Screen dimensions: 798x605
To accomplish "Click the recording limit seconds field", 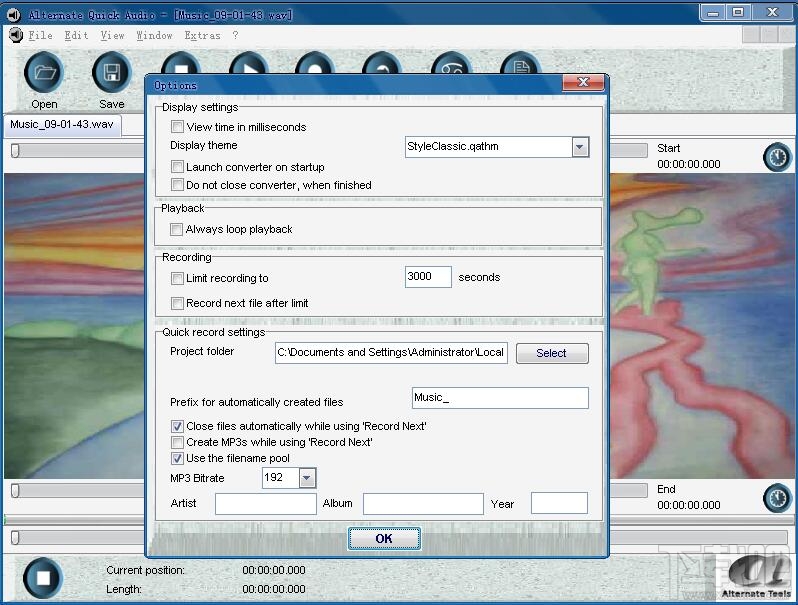I will pyautogui.click(x=428, y=277).
